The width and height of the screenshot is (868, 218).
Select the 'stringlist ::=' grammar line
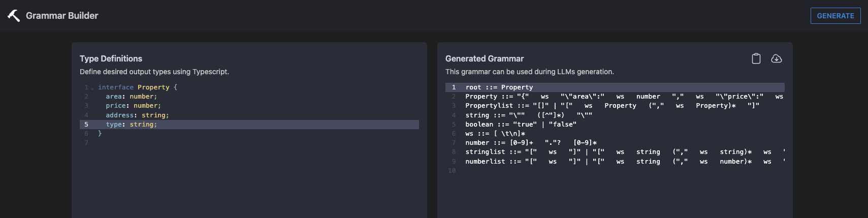point(625,152)
